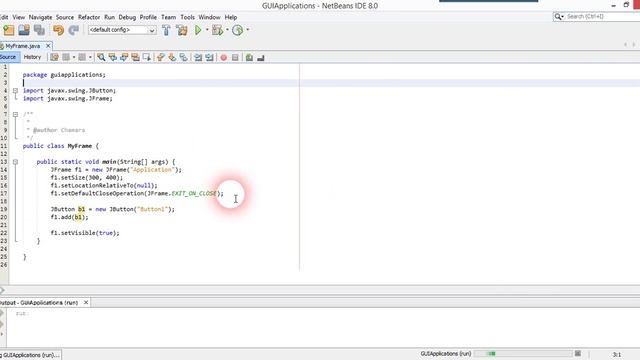Open the Run menu
The image size is (640, 360).
109,17
